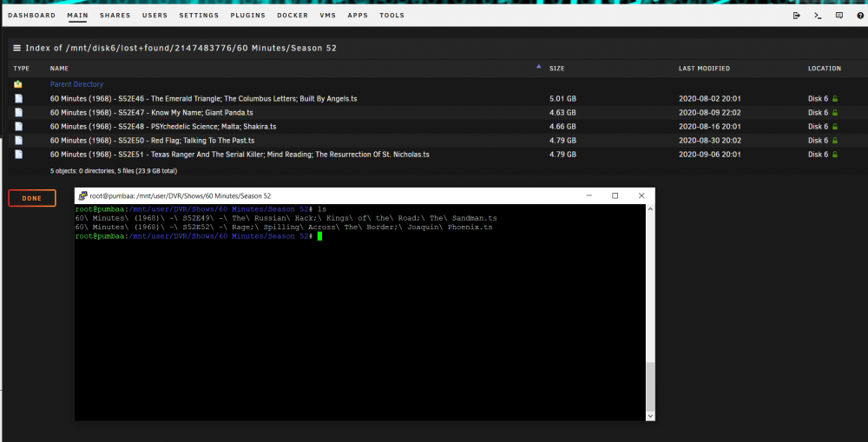The image size is (868, 442).
Task: Open the web terminal icon
Action: 818,16
